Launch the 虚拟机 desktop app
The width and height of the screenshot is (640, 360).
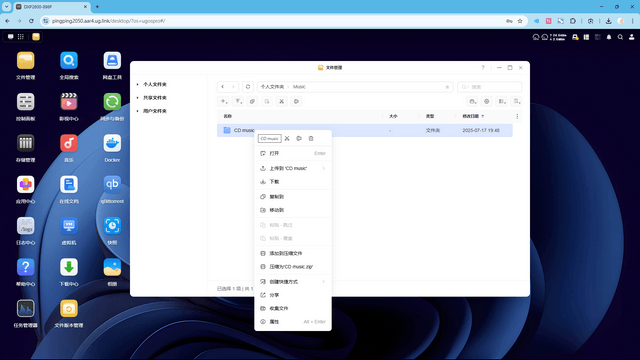69,226
